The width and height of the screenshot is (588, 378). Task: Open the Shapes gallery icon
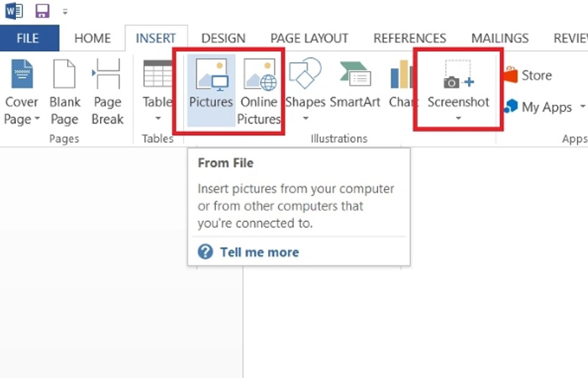pyautogui.click(x=305, y=74)
